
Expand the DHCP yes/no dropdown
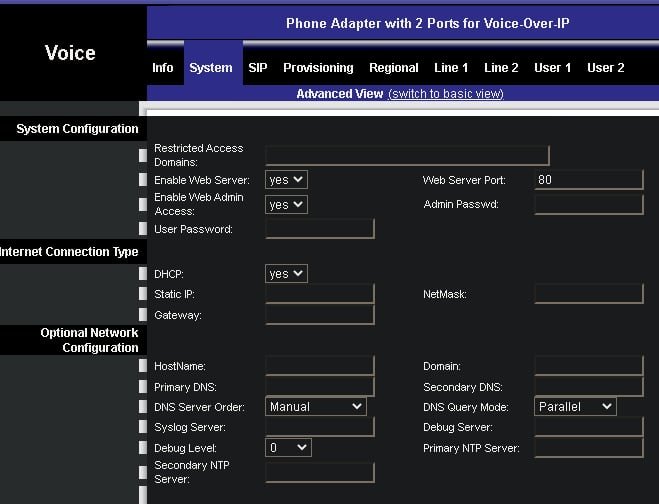tap(286, 274)
